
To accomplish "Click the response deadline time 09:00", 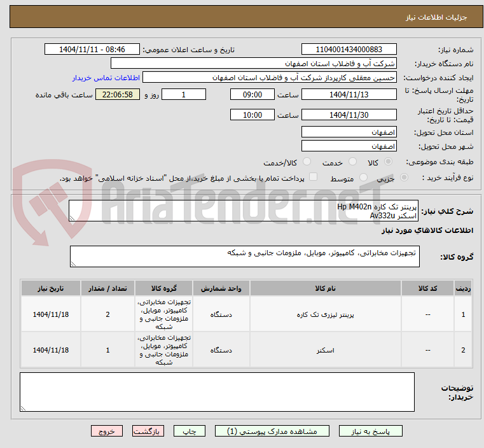I will [252, 94].
